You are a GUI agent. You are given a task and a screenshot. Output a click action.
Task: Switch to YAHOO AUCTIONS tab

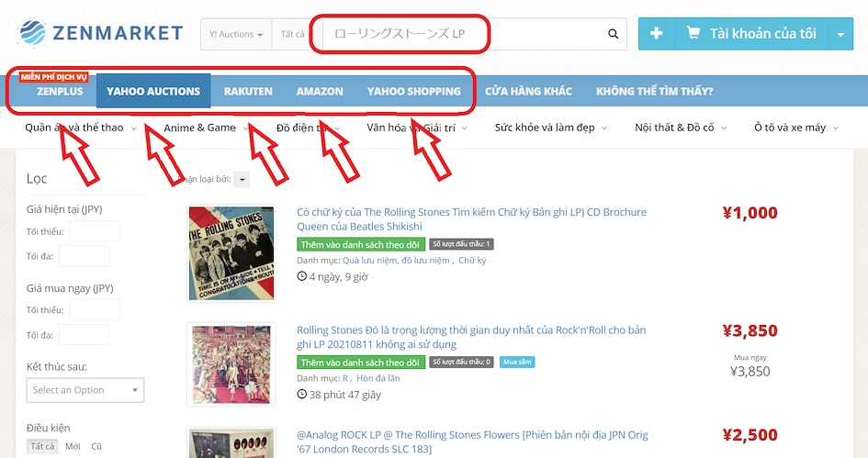click(x=153, y=91)
